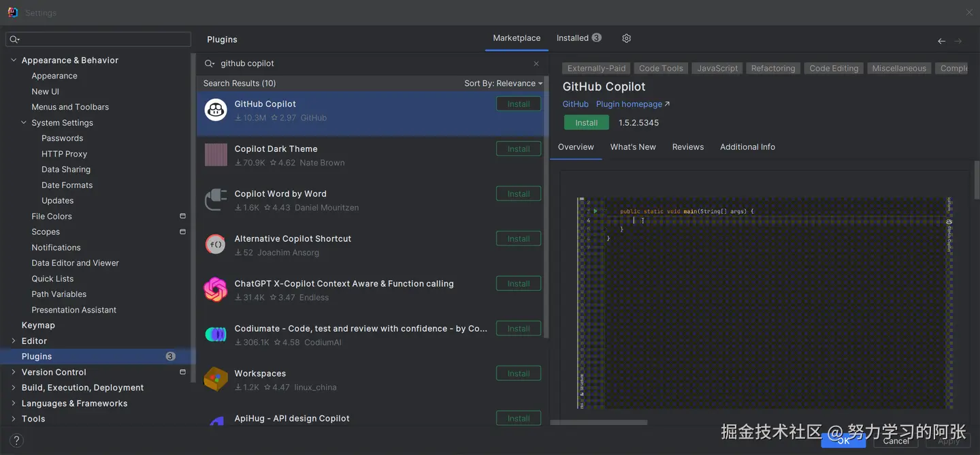
Task: Switch to the Installed plugins tab
Action: pyautogui.click(x=579, y=38)
